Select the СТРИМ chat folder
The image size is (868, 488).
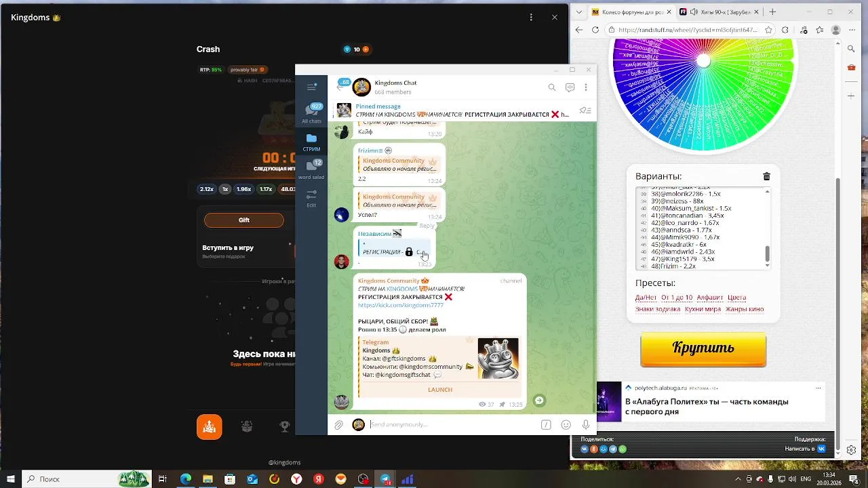(x=311, y=142)
